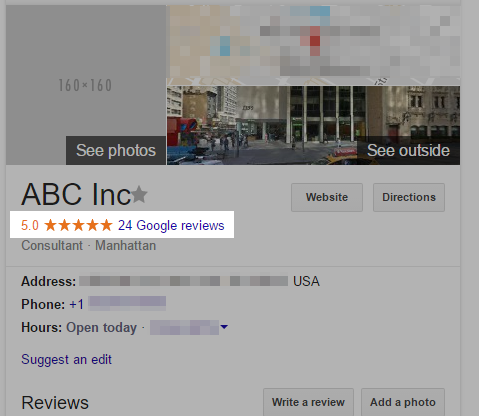Click the Address label
The width and height of the screenshot is (479, 416).
tap(49, 282)
